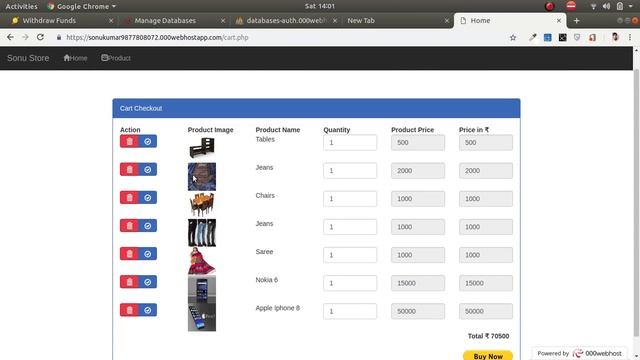This screenshot has width=640, height=360.
Task: Click the Cart Checkout panel heading
Action: point(316,108)
